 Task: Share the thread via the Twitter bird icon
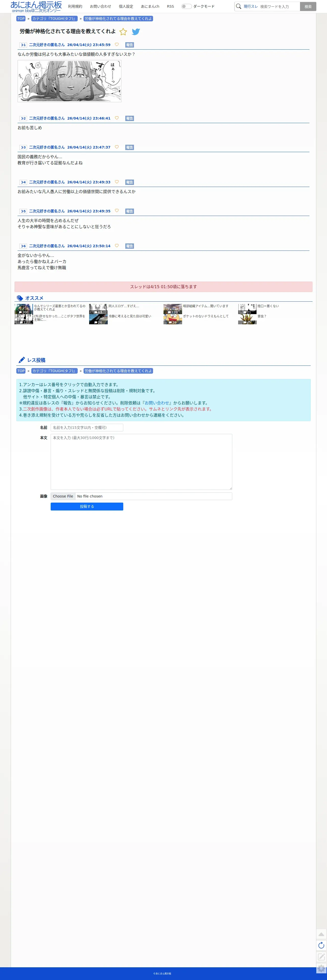tap(136, 32)
